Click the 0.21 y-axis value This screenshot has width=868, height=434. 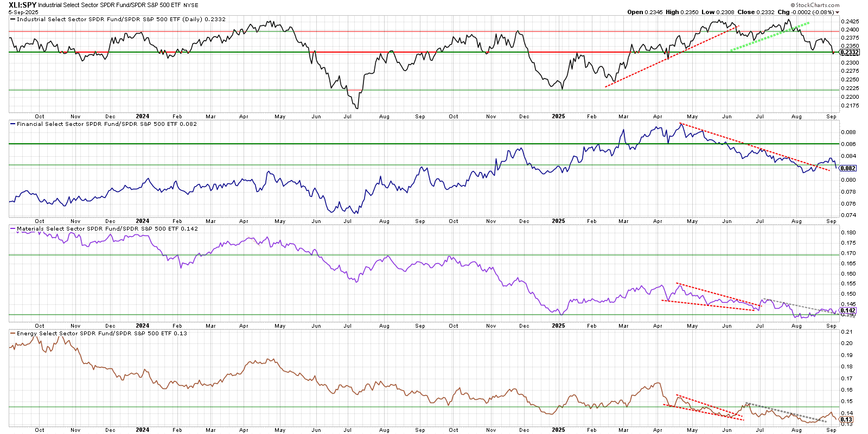point(847,331)
